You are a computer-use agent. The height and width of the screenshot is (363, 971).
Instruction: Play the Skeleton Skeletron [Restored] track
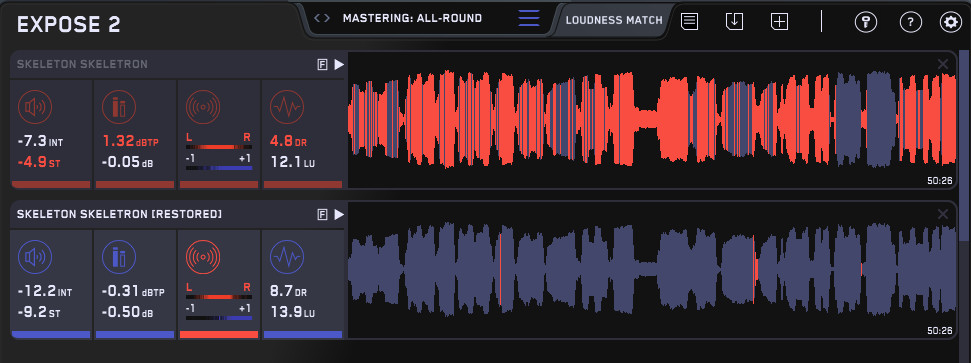[339, 214]
